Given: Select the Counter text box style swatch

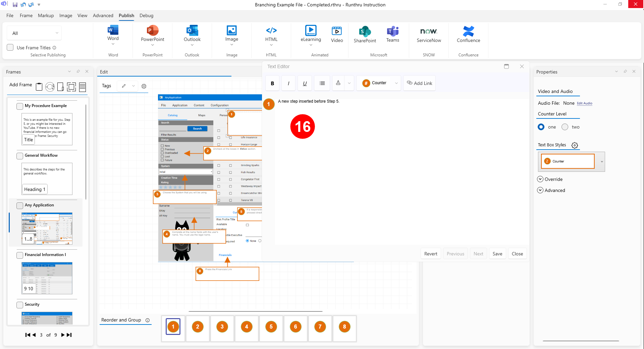Looking at the screenshot, I should [568, 161].
